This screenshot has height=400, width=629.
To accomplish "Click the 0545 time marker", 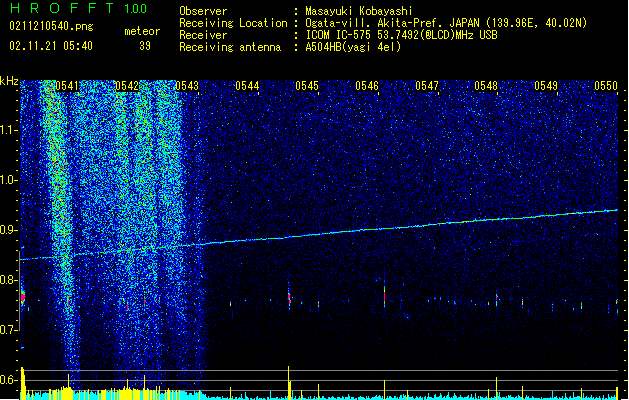I will pos(307,86).
